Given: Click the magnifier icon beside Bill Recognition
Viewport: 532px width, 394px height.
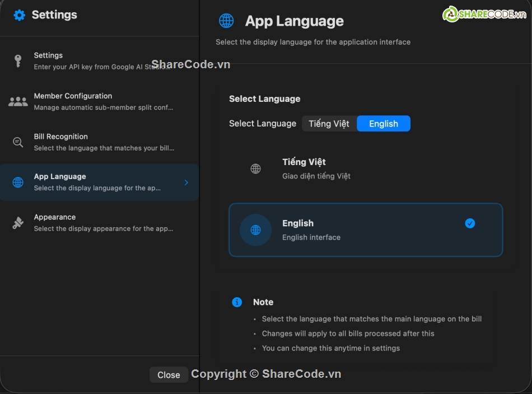Looking at the screenshot, I should 18,142.
